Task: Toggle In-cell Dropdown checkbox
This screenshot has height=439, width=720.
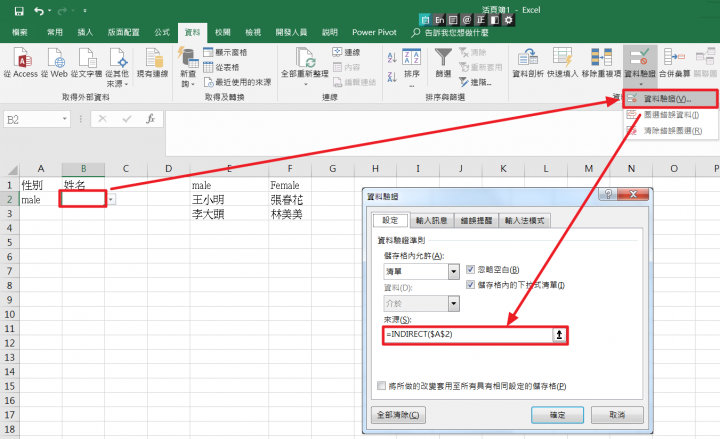Action: point(470,285)
